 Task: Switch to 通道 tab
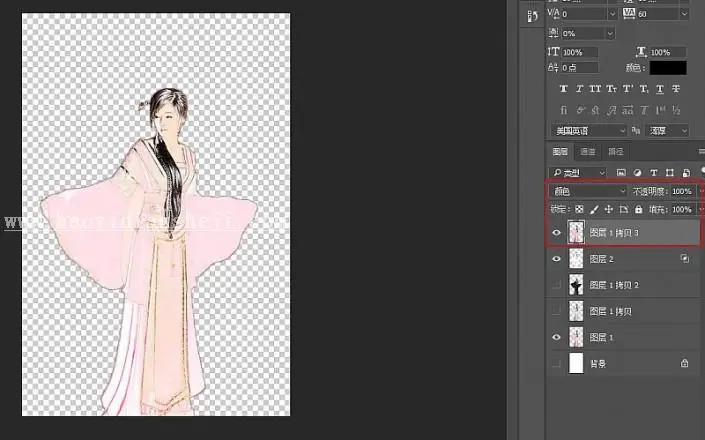point(588,152)
